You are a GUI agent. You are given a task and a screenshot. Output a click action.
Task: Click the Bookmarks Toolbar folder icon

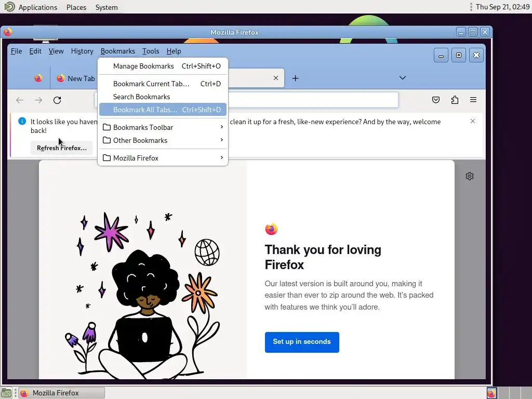[107, 127]
